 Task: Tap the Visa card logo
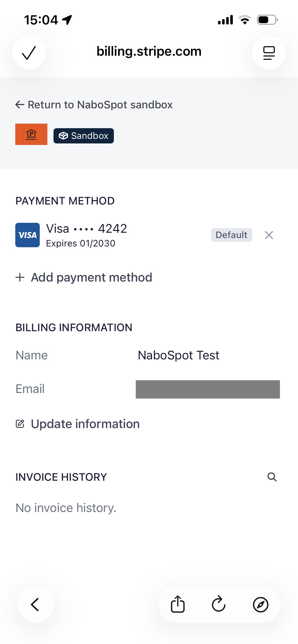point(28,235)
